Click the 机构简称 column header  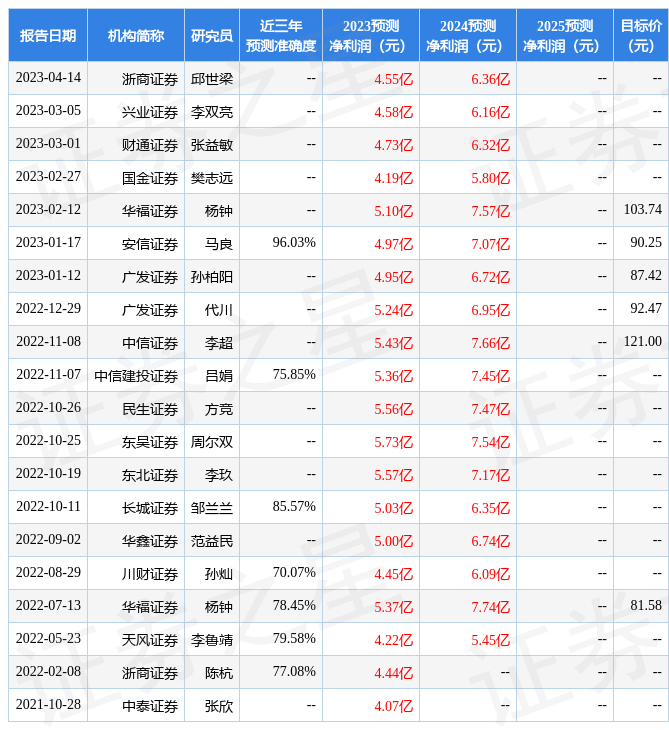(136, 35)
